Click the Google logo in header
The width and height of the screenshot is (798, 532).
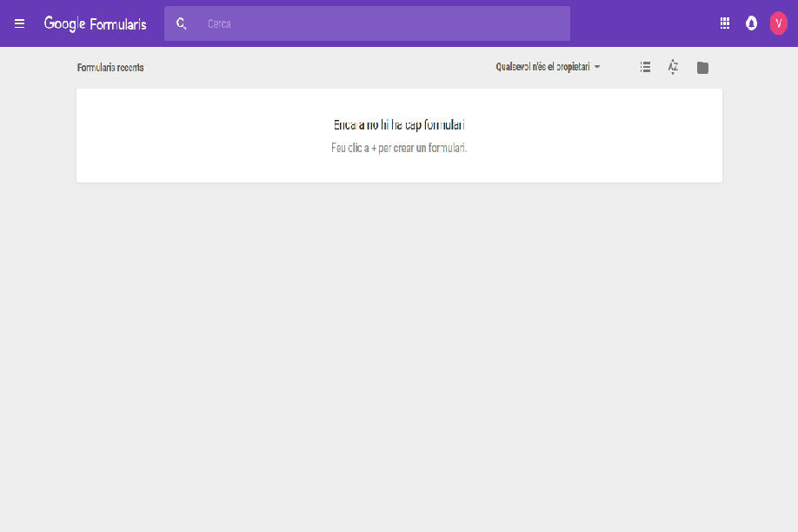coord(64,23)
